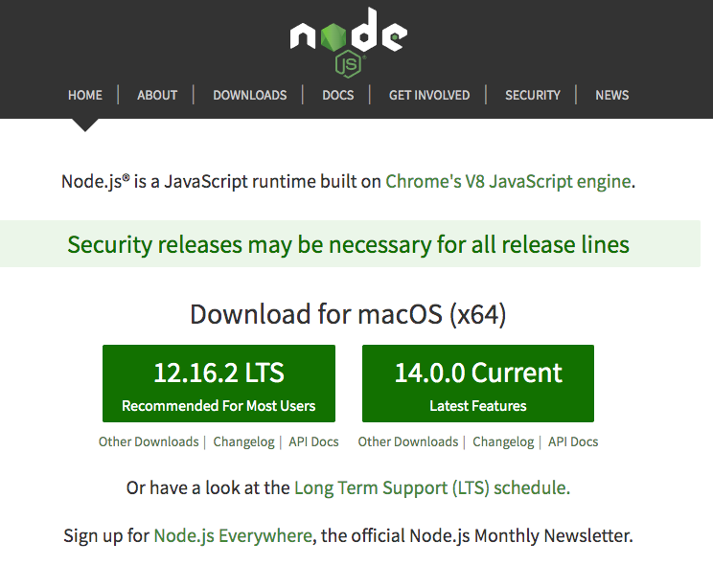Click the 'Download for macOS (x64)' heading

click(x=348, y=314)
